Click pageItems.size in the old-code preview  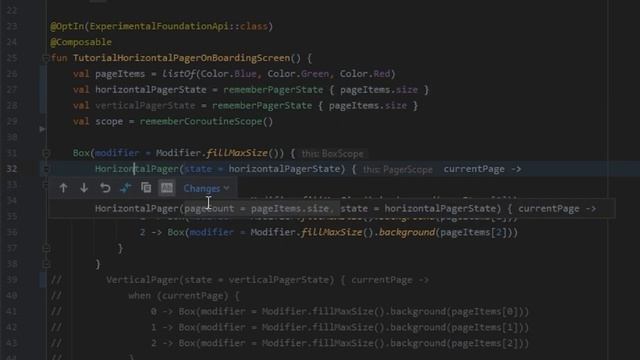290,209
